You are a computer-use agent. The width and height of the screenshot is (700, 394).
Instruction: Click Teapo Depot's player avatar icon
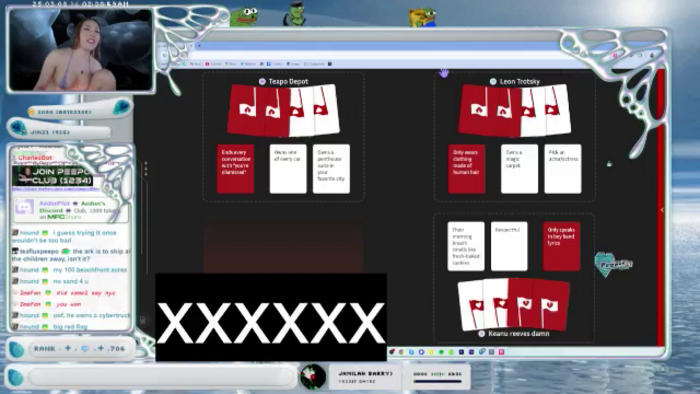point(262,81)
